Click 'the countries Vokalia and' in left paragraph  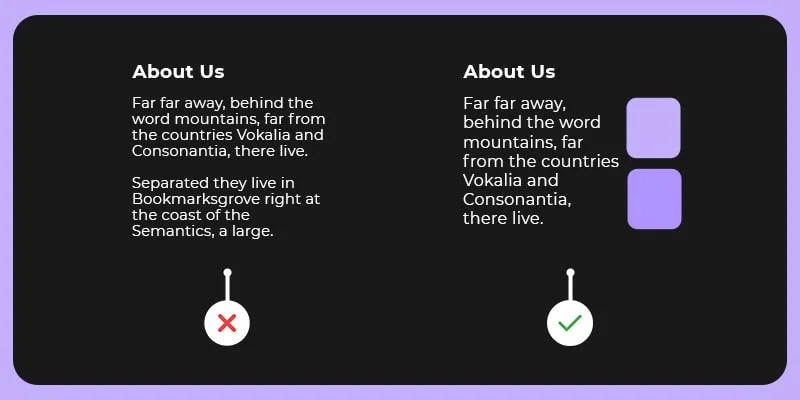coord(227,134)
